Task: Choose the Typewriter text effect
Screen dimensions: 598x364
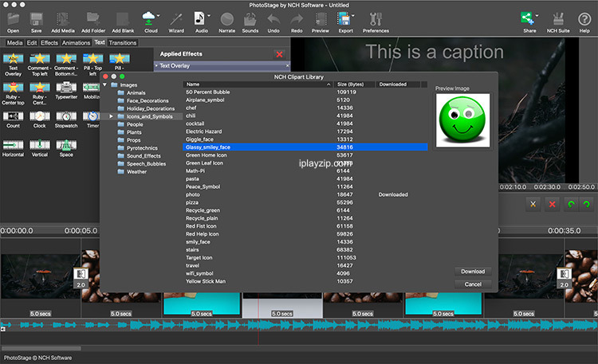Action: point(66,91)
